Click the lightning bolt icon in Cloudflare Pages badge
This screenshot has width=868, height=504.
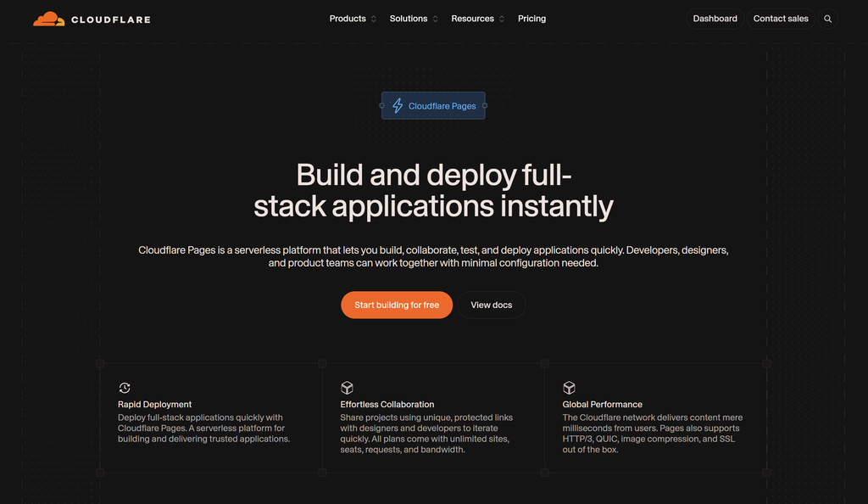398,106
